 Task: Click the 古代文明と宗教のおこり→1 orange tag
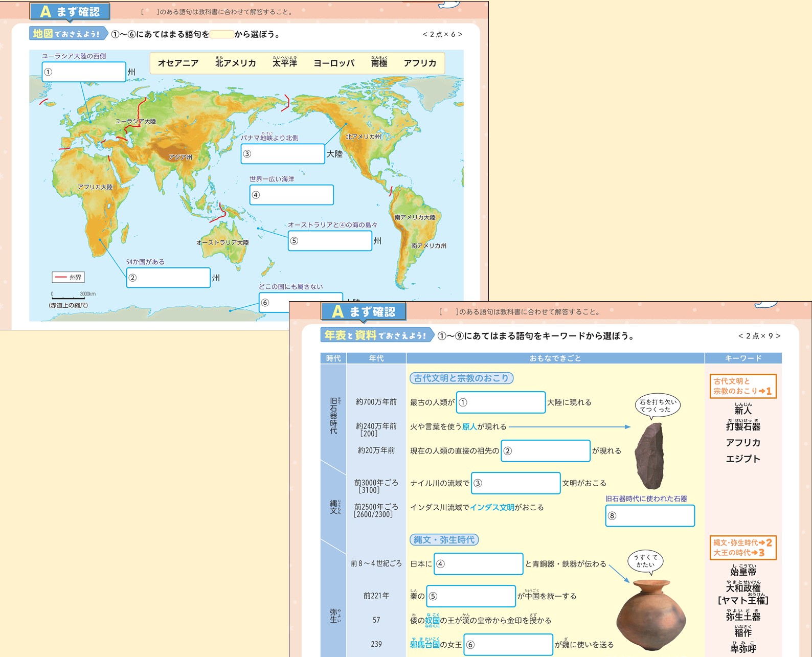coord(742,386)
